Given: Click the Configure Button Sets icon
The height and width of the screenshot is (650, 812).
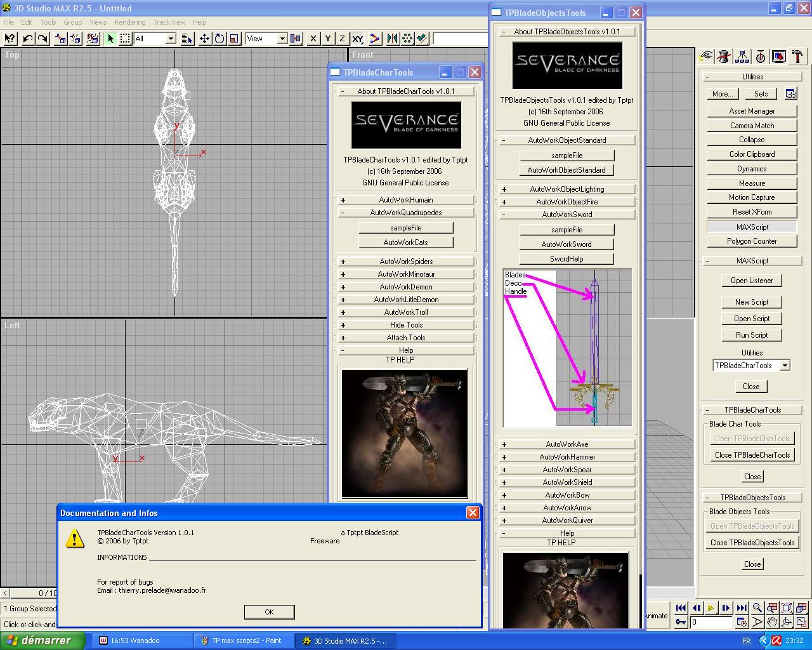Looking at the screenshot, I should pos(790,94).
